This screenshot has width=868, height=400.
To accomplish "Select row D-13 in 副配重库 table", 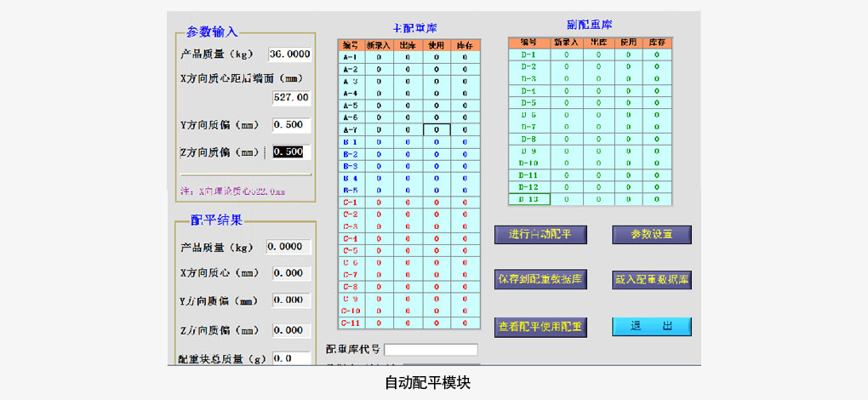I will pos(529,199).
